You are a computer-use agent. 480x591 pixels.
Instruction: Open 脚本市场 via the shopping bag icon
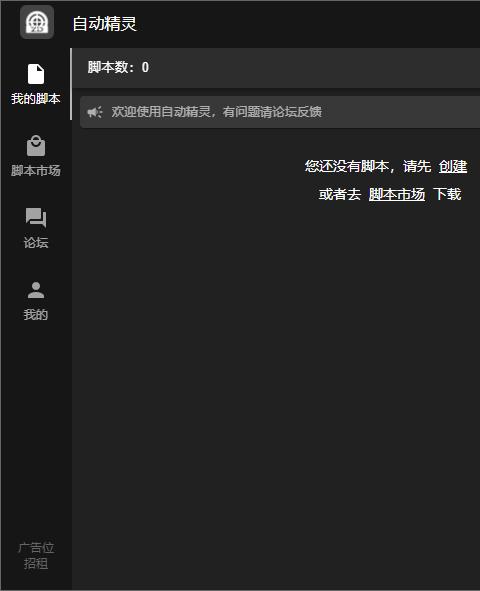pos(36,145)
